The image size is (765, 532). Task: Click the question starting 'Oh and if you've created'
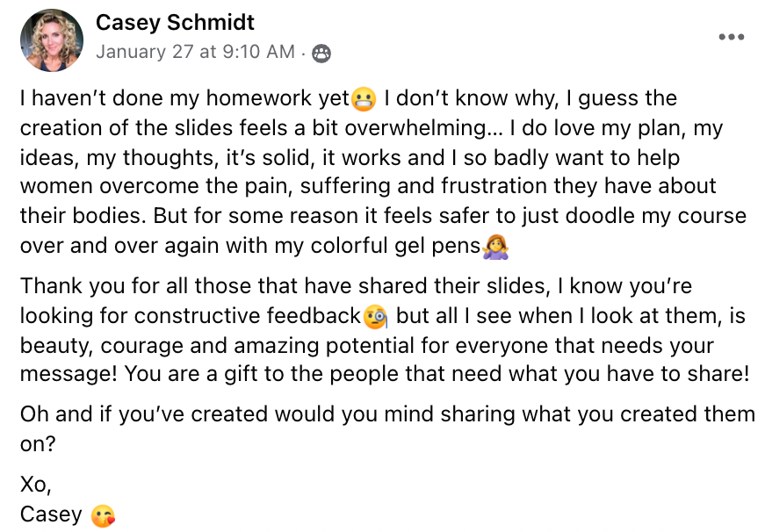click(386, 413)
